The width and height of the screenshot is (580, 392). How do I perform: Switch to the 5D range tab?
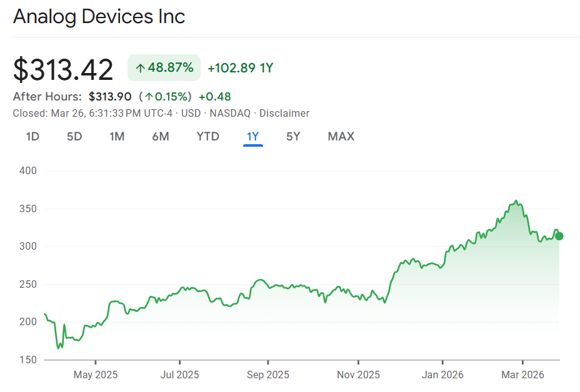click(74, 136)
